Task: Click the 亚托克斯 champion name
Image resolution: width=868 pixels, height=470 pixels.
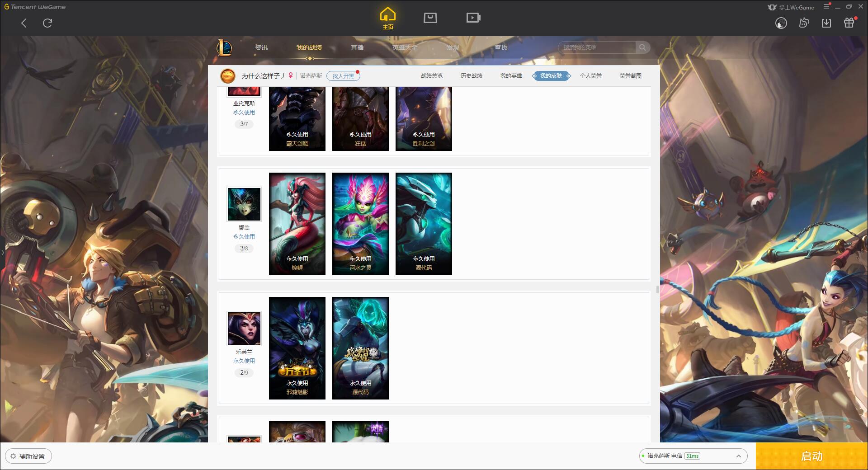Action: (244, 103)
